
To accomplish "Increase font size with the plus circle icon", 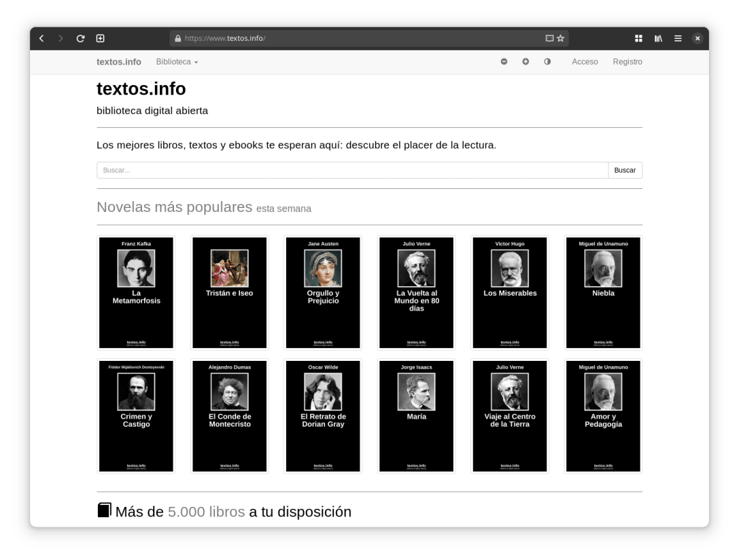I will tap(526, 62).
